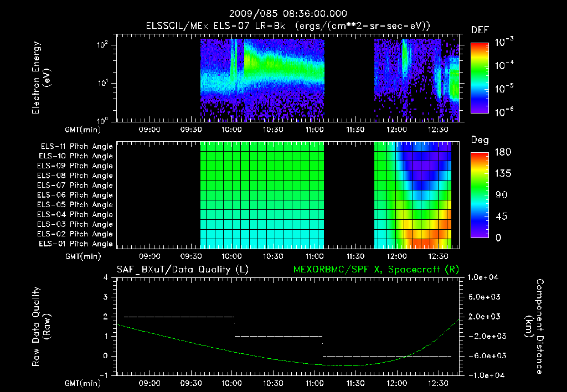This screenshot has width=567, height=392.
Task: Click the 09:00 tick label under the spectrogram
Action: [x=150, y=130]
